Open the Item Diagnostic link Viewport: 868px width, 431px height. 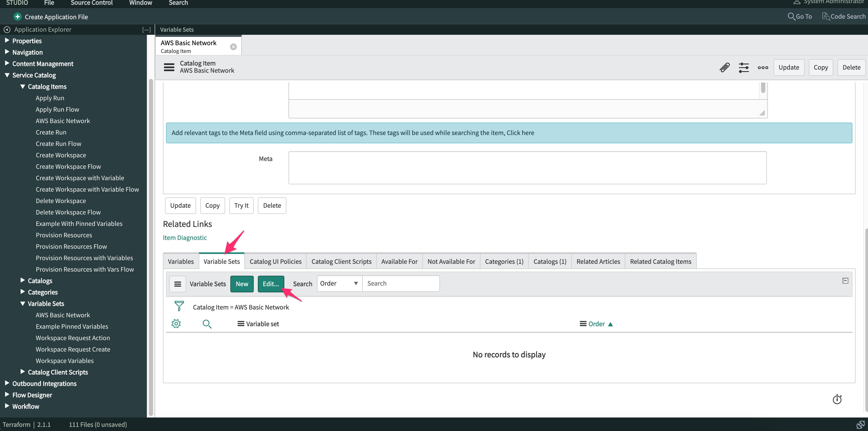coord(185,237)
